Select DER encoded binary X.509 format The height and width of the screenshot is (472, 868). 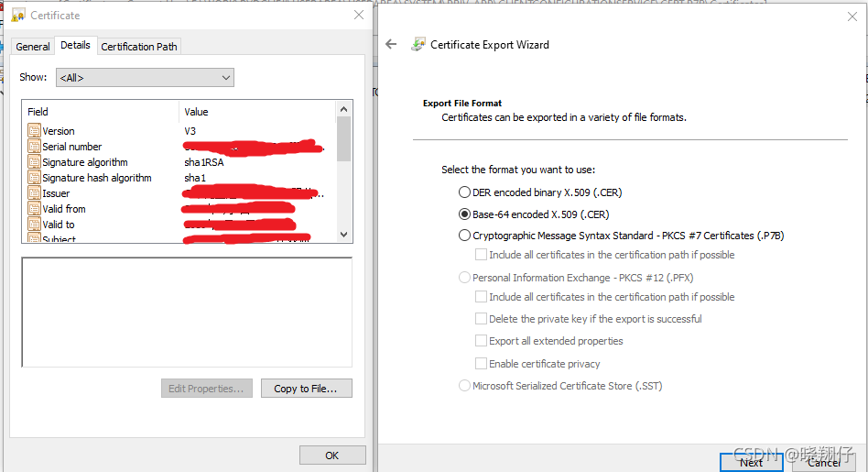(464, 192)
